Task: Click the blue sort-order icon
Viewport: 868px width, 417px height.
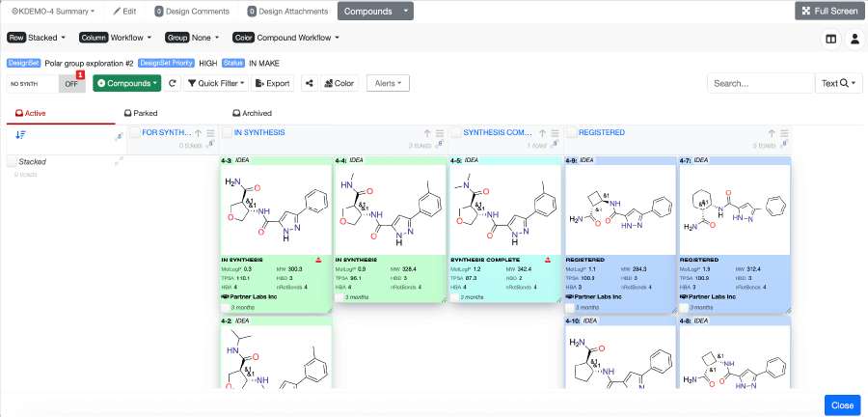Action: pos(20,135)
